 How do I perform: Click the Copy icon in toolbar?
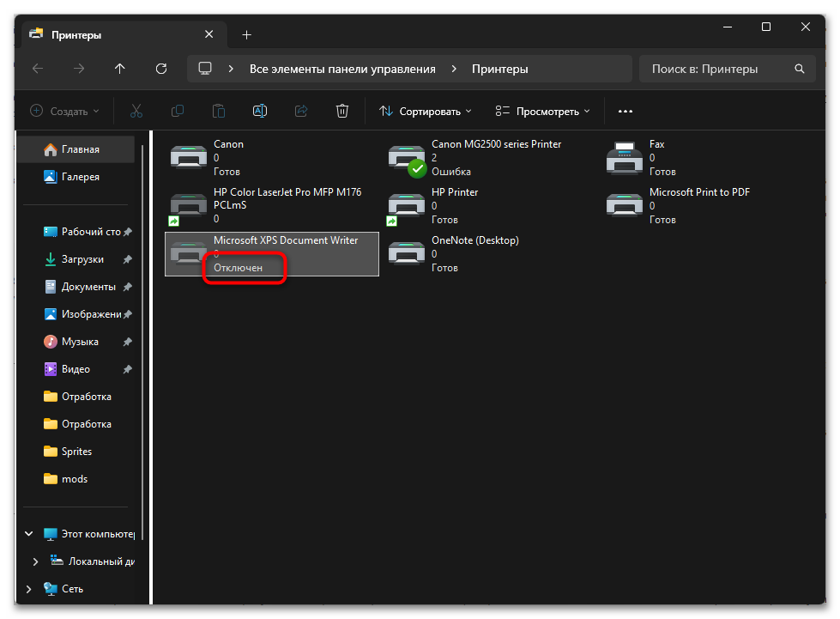tap(178, 111)
